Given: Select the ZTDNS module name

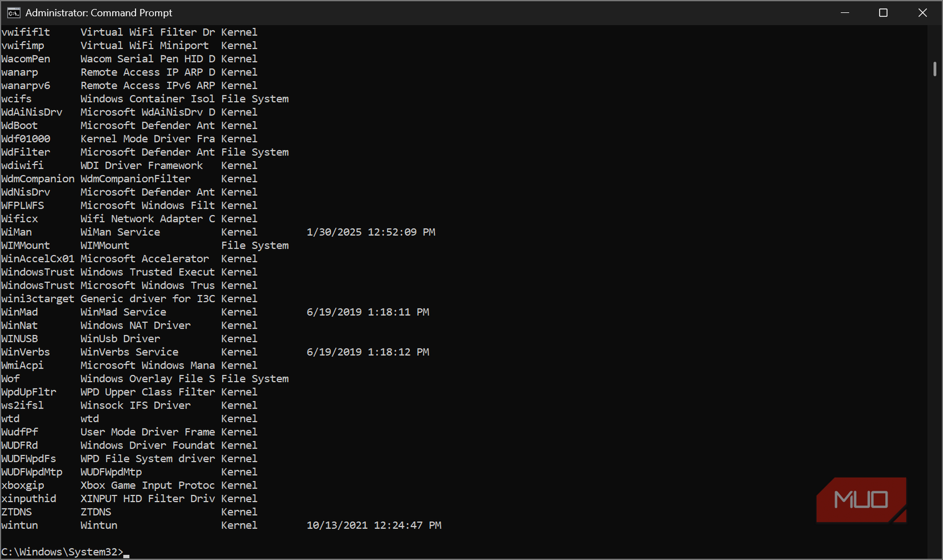Looking at the screenshot, I should click(x=17, y=513).
